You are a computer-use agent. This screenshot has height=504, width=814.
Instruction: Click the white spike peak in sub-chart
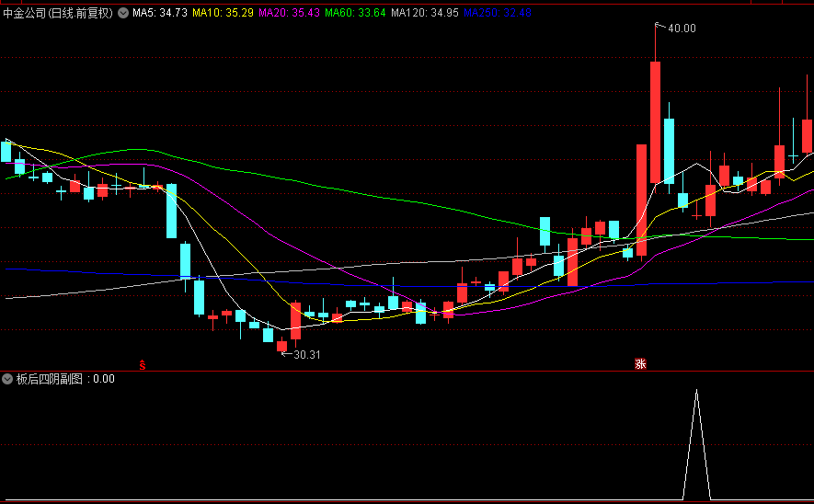pos(696,390)
